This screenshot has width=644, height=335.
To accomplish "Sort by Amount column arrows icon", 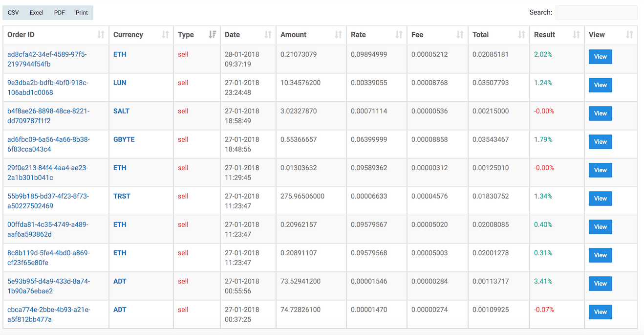I will 338,35.
